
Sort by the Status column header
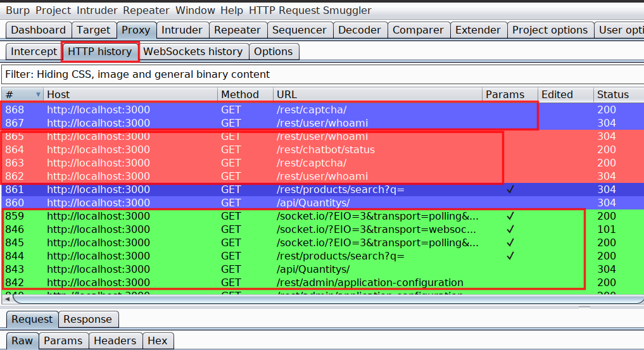(x=619, y=94)
